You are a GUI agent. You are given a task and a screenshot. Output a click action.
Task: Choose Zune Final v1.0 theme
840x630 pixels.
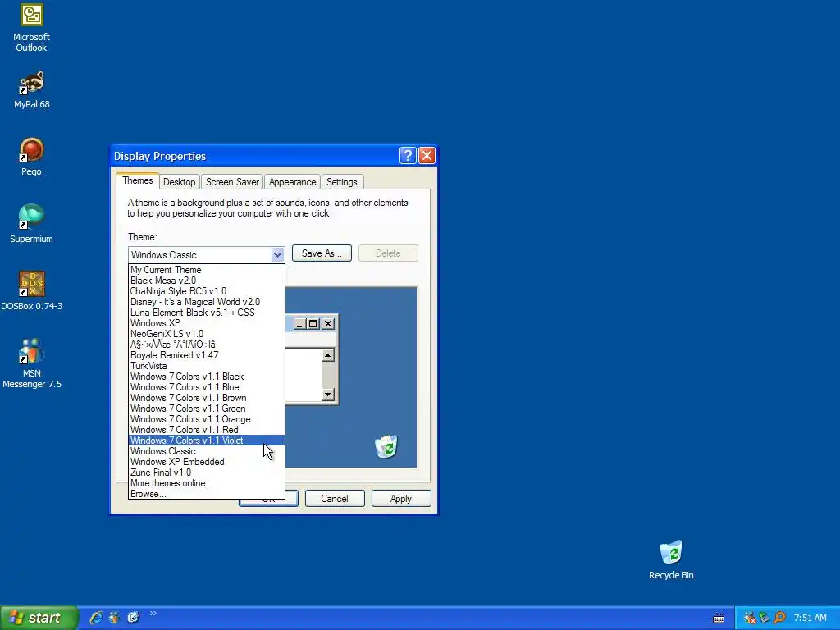207,472
